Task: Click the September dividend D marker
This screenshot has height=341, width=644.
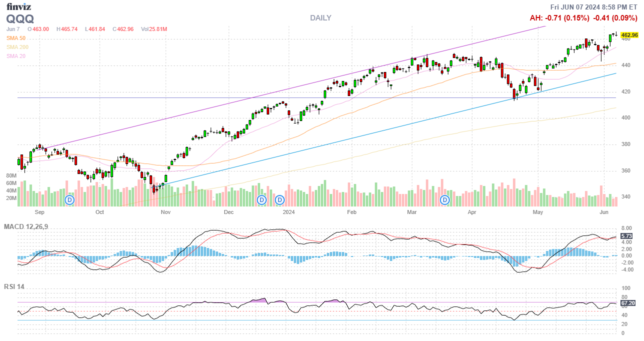Action: pos(70,200)
